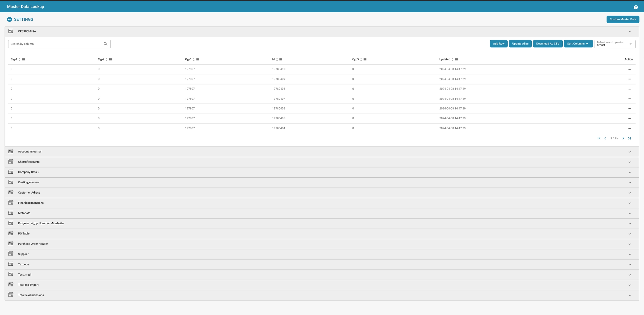Click the search magnifier icon
The width and height of the screenshot is (644, 315).
click(x=105, y=44)
